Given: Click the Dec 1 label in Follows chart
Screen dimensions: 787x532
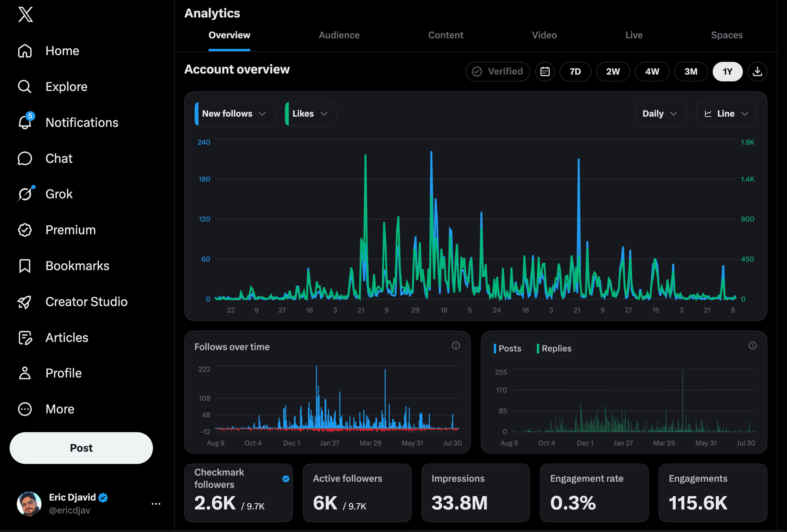Looking at the screenshot, I should click(x=292, y=443).
